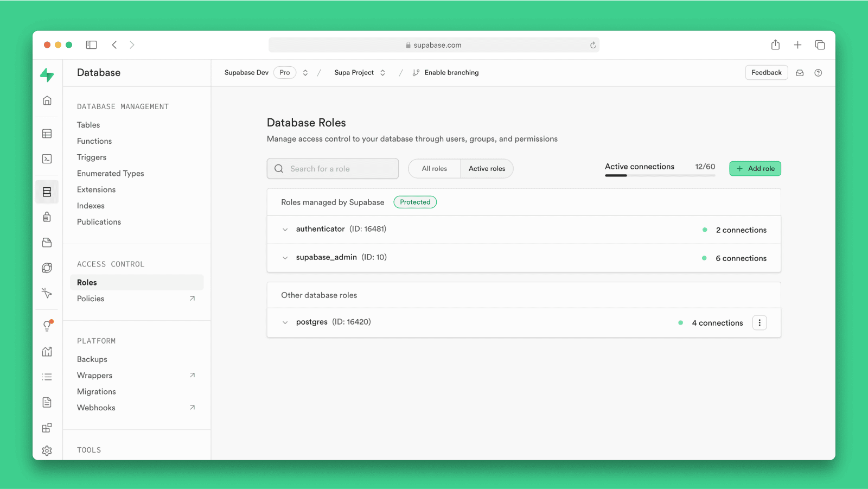Open Project Settings gear icon
This screenshot has height=489, width=868.
pos(47,450)
